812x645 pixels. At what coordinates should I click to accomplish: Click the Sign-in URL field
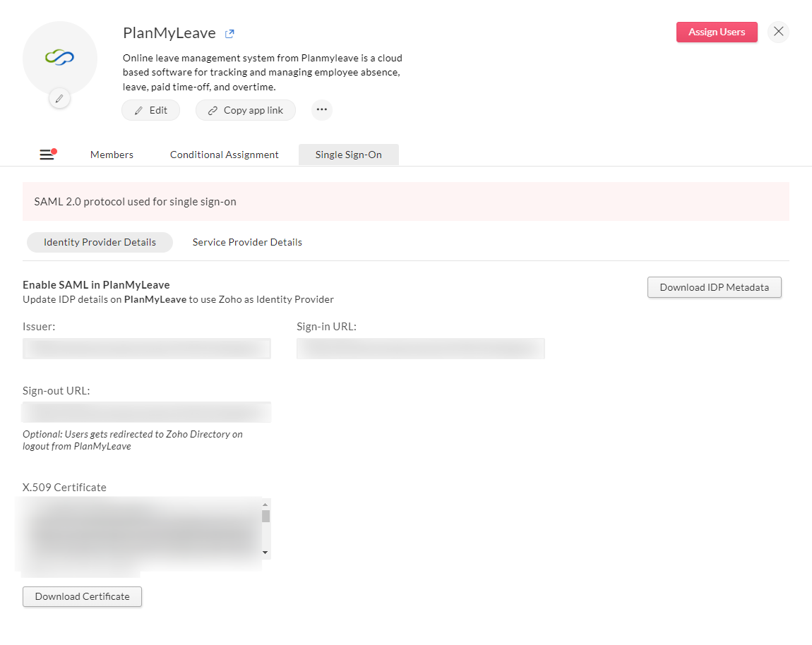coord(421,349)
